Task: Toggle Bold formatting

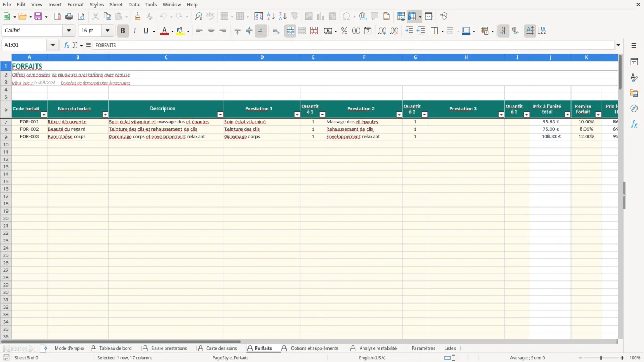Action: point(122,31)
